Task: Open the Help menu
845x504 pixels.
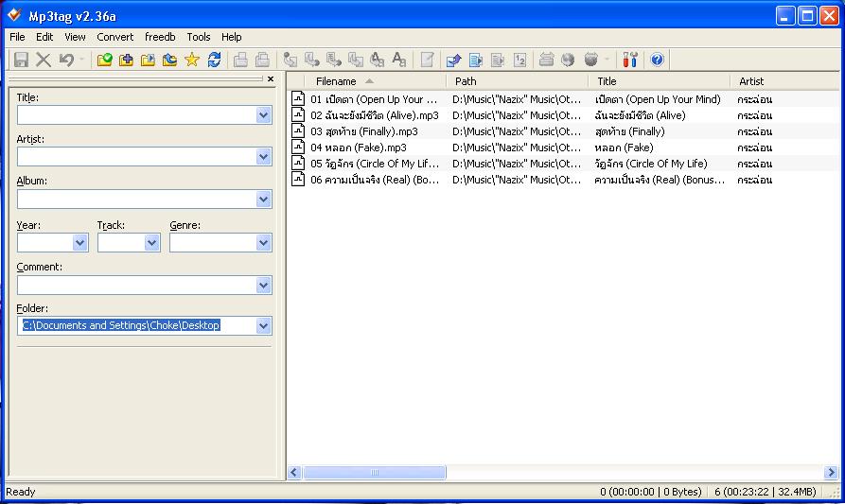Action: point(231,37)
